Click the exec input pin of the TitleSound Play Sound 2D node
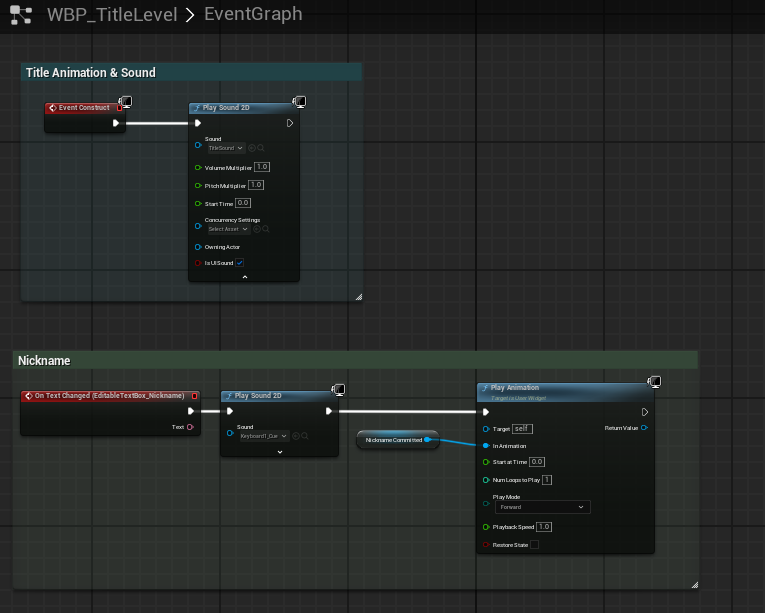This screenshot has width=765, height=613. point(198,123)
